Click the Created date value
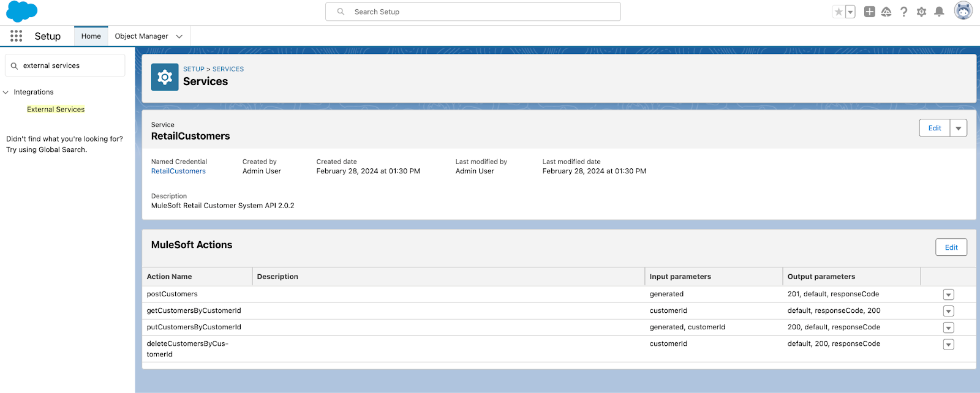Viewport: 980px width, 393px height. pyautogui.click(x=368, y=171)
